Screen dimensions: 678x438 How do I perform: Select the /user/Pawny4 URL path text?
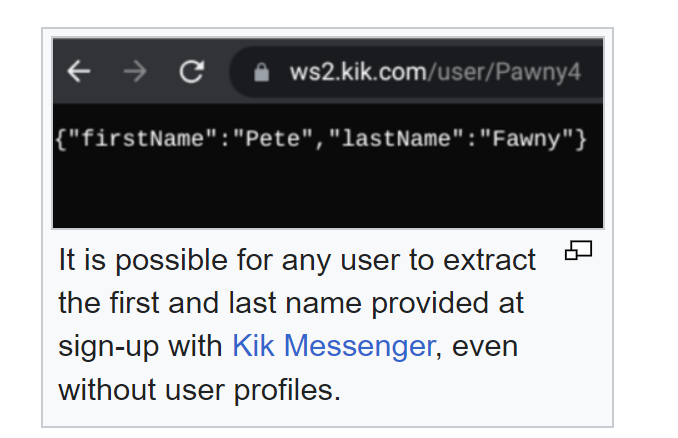pos(504,72)
